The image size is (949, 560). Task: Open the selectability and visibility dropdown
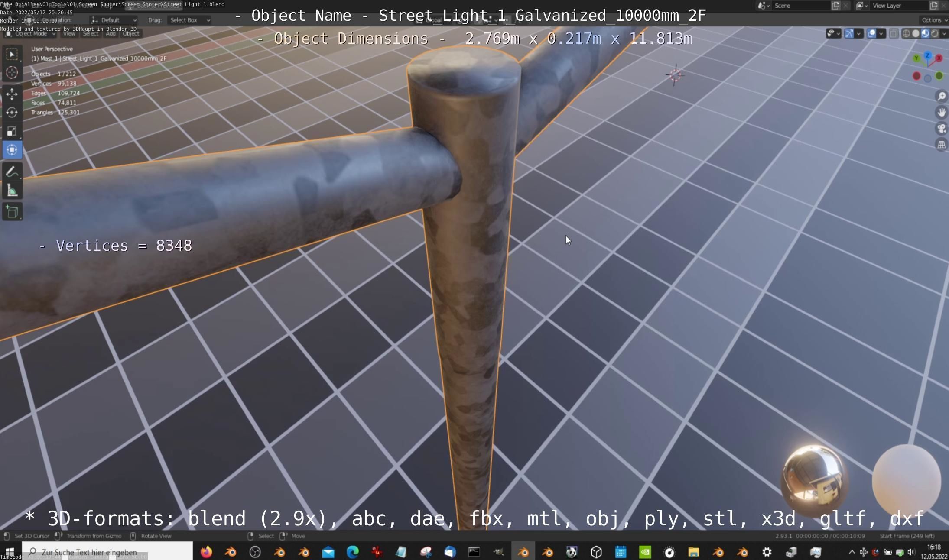[x=833, y=34]
